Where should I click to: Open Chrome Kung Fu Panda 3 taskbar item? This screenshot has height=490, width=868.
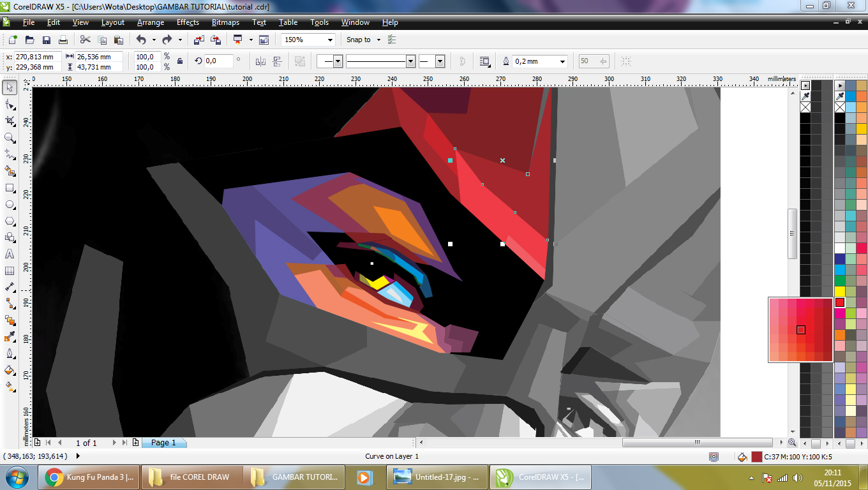pyautogui.click(x=90, y=477)
